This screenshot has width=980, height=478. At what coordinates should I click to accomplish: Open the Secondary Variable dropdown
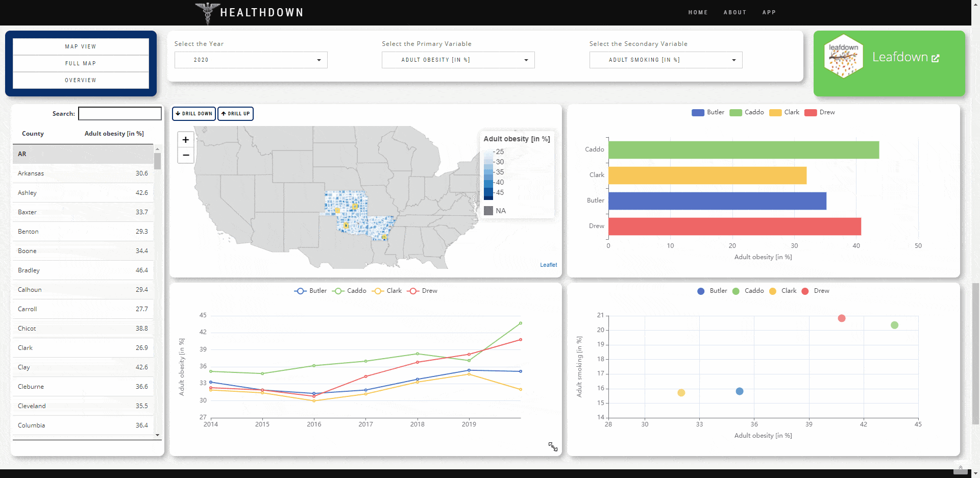point(666,60)
